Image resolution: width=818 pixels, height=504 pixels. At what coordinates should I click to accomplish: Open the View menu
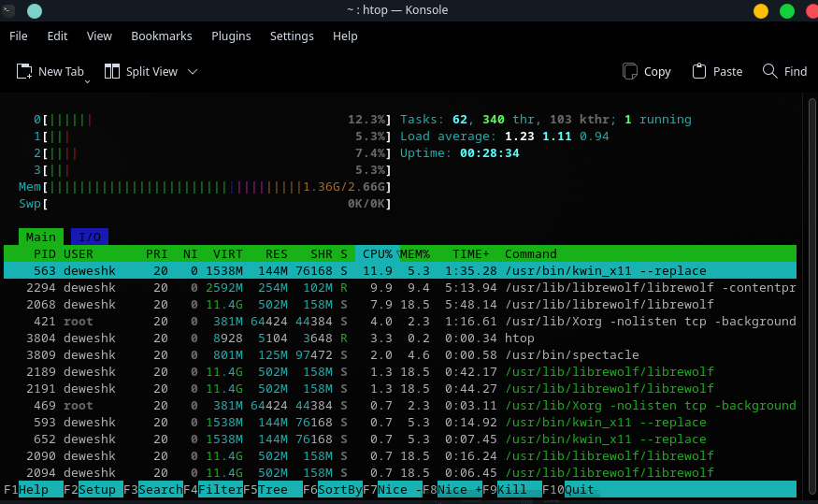tap(99, 36)
